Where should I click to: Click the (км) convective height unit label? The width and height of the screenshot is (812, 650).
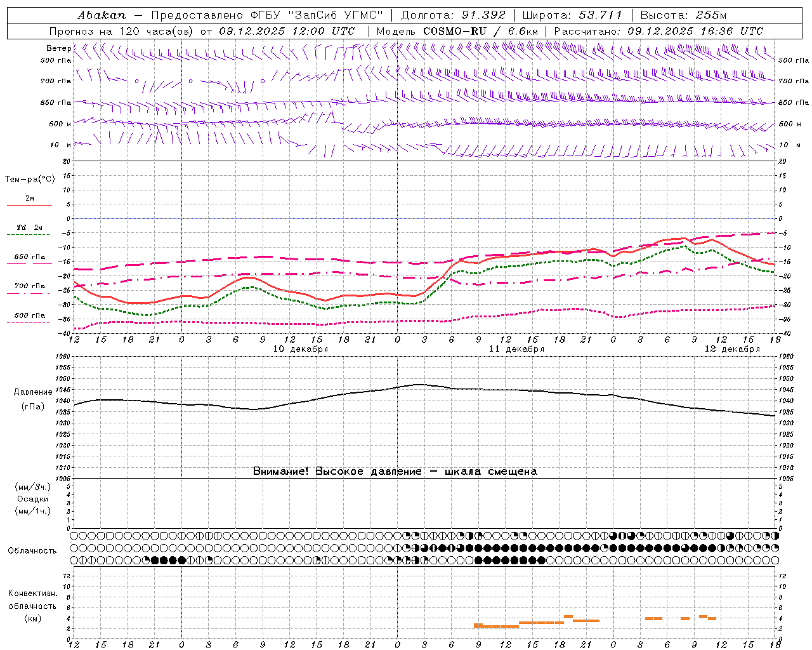(x=33, y=618)
